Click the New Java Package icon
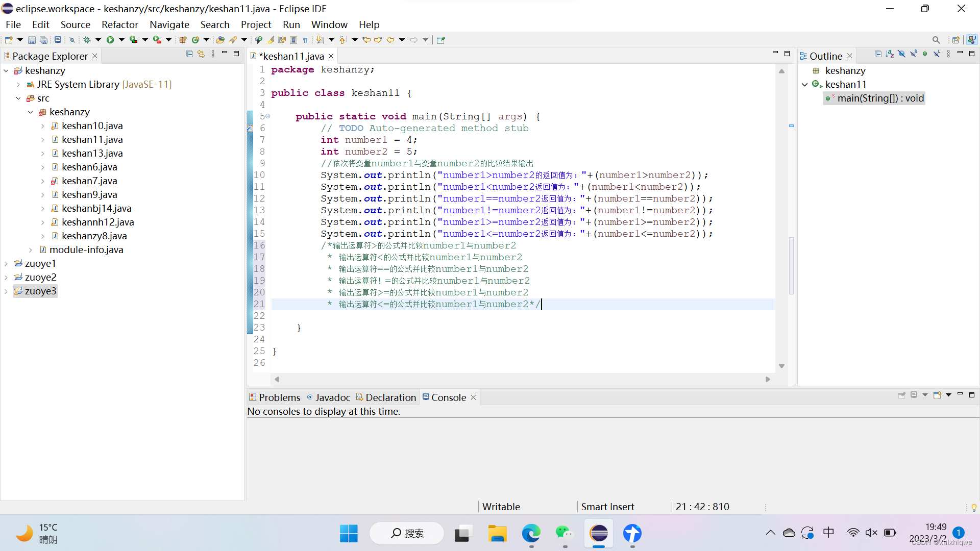The image size is (980, 551). click(x=183, y=40)
